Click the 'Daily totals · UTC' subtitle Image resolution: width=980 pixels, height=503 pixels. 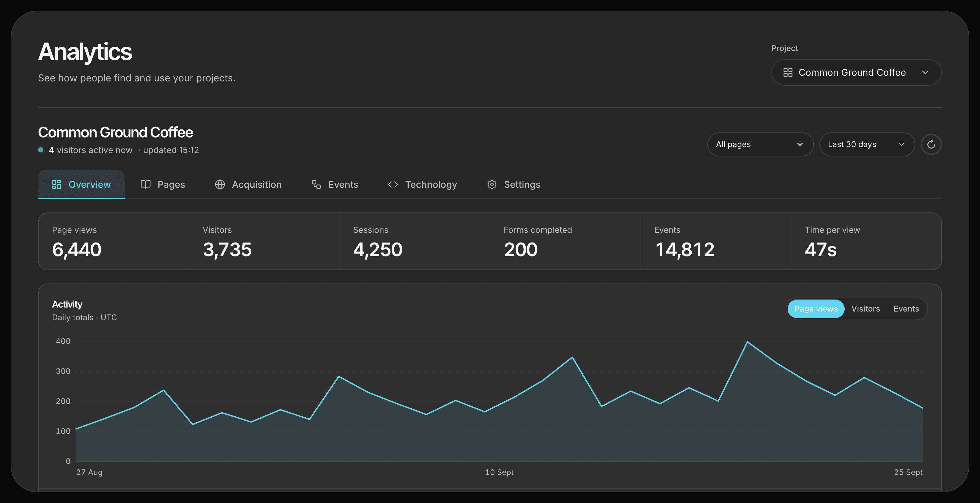[84, 318]
